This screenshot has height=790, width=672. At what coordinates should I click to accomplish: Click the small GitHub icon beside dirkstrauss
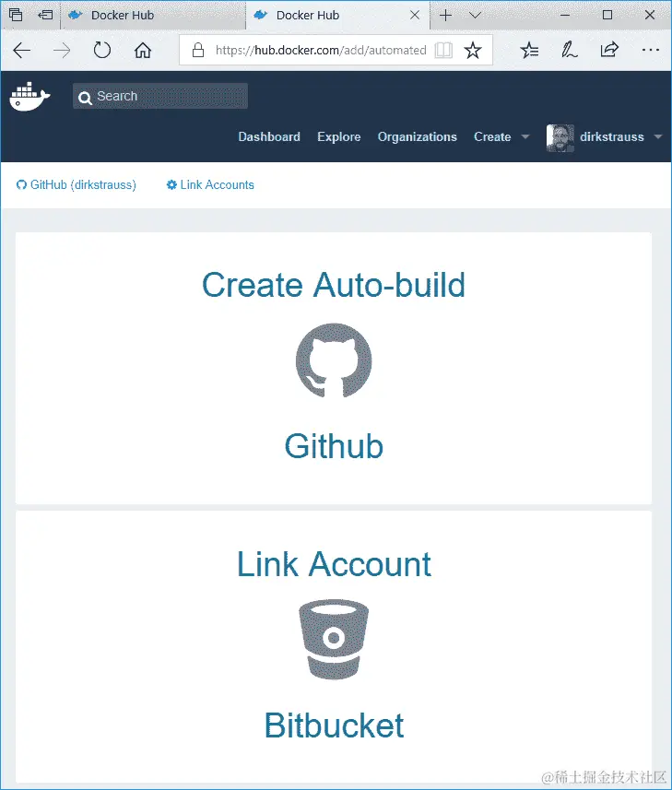point(21,185)
